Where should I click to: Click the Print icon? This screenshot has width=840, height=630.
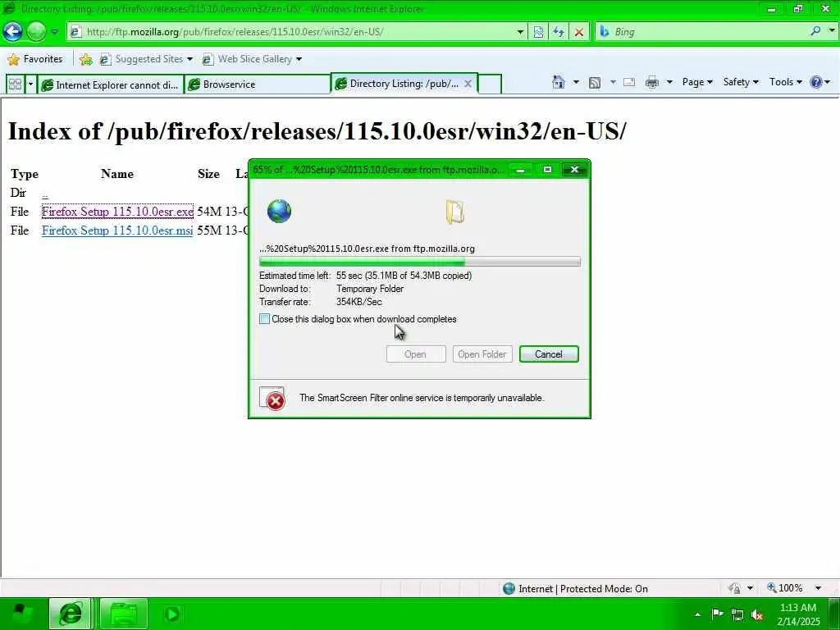pos(652,82)
